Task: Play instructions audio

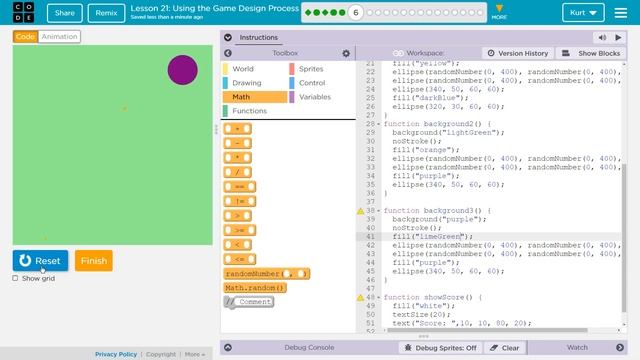Action: 618,38
